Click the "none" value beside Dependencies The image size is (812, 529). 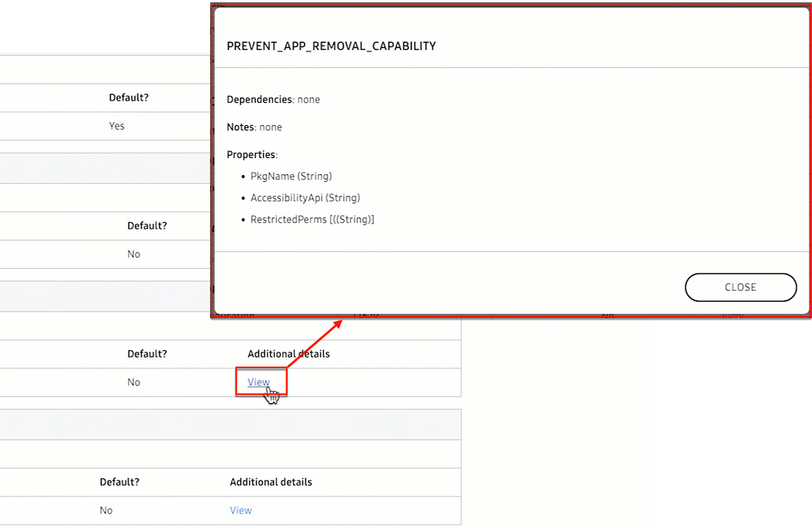[x=308, y=99]
